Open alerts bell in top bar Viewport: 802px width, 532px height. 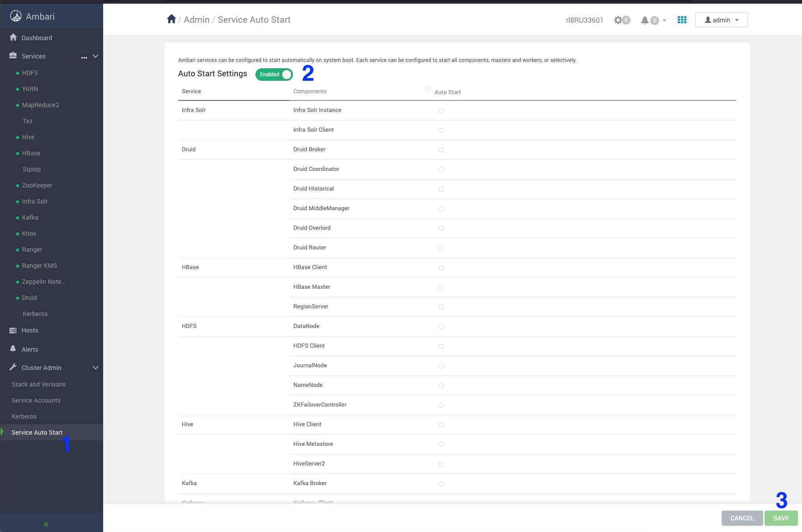coord(645,20)
